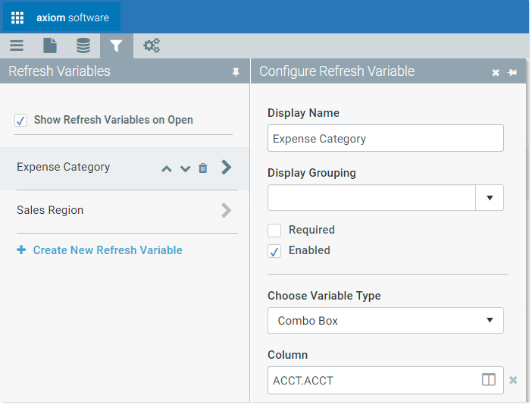
Task: Pin the Configure Refresh Variable panel
Action: point(512,72)
